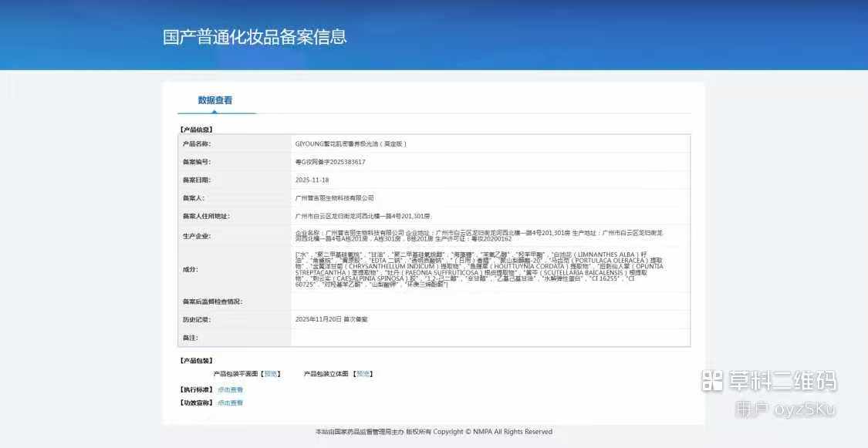Click the 成分 ingredients list text
The height and width of the screenshot is (448, 868).
479,269
